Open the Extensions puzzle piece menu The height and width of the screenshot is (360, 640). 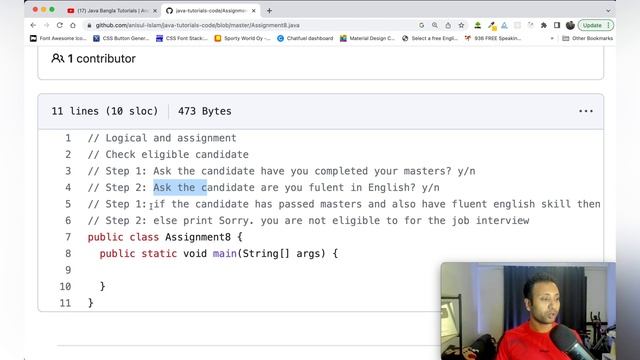[x=544, y=25]
